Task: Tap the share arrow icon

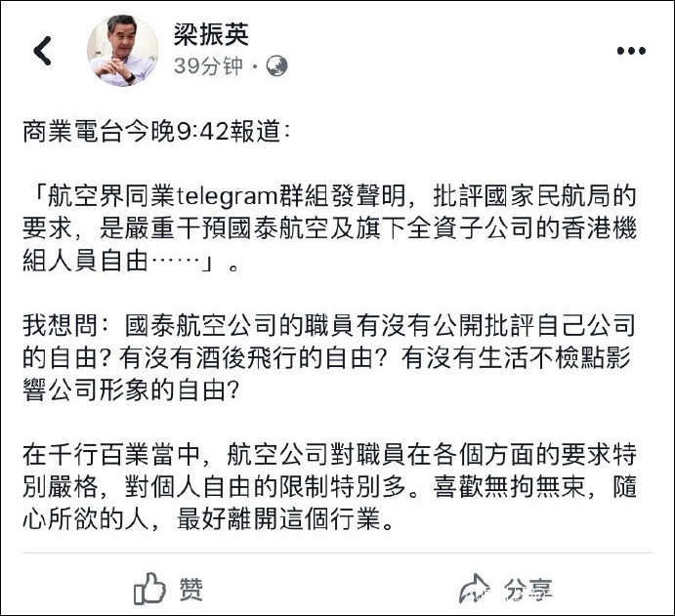Action: [x=475, y=588]
